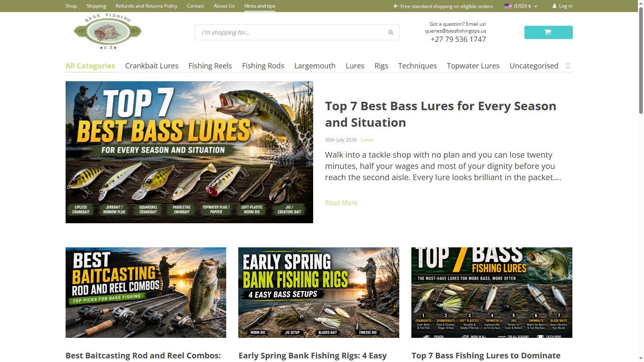644x362 pixels.
Task: Open the Top 7 Bass Fishing Lures thumbnail
Action: coord(492,292)
